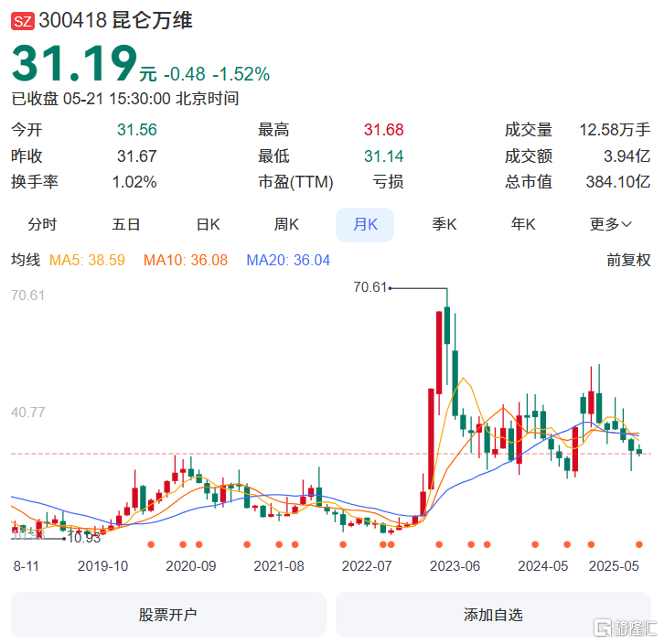This screenshot has width=664, height=644.
Task: Click the 2024-05 date axis label
Action: click(x=543, y=566)
